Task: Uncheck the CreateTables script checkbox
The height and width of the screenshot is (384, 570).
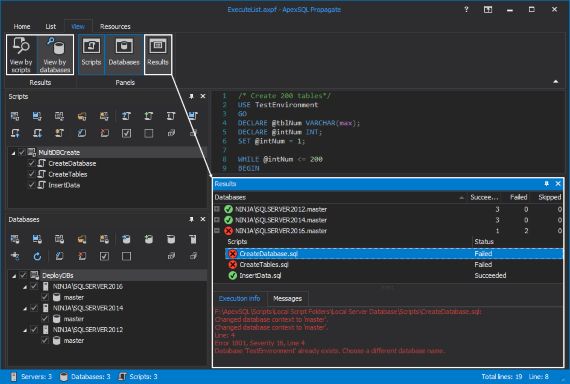Action: [x=31, y=174]
